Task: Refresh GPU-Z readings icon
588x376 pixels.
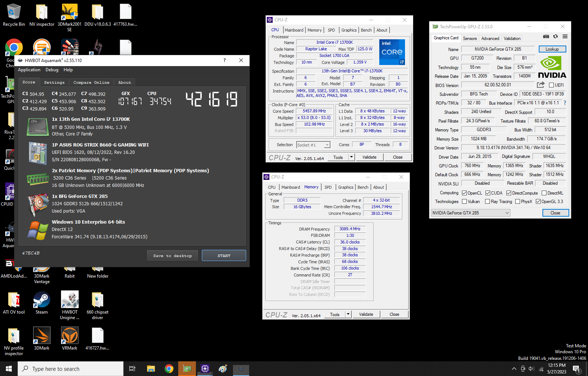Action: point(555,36)
